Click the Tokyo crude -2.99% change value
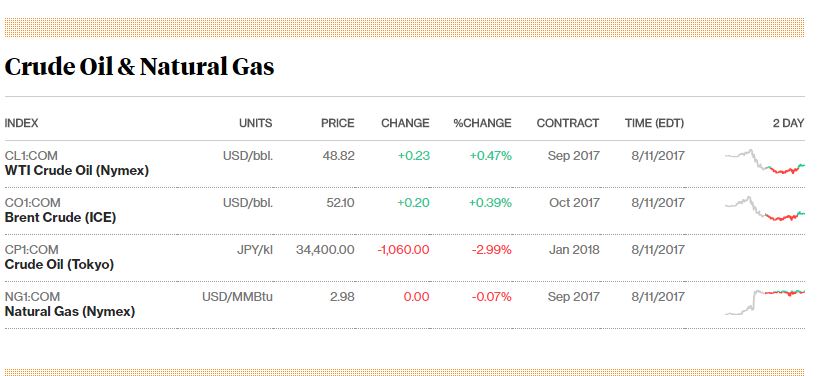The image size is (823, 376). click(x=491, y=250)
